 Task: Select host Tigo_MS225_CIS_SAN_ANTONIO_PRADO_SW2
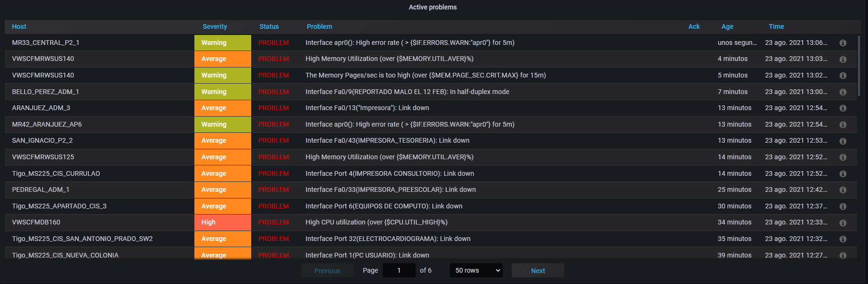coord(82,239)
